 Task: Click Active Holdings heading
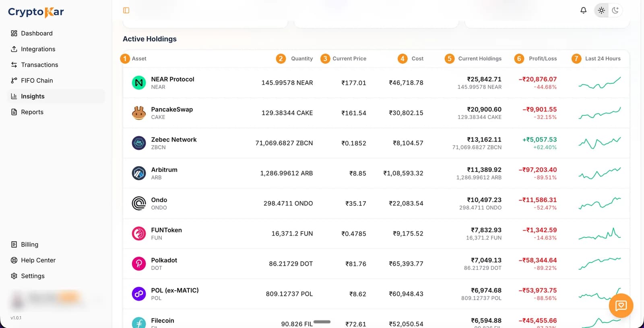[x=150, y=39]
